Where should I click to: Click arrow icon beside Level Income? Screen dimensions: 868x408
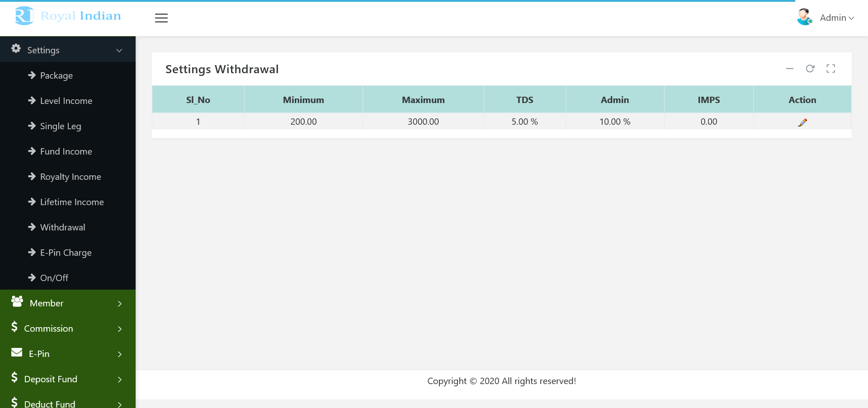[x=32, y=100]
